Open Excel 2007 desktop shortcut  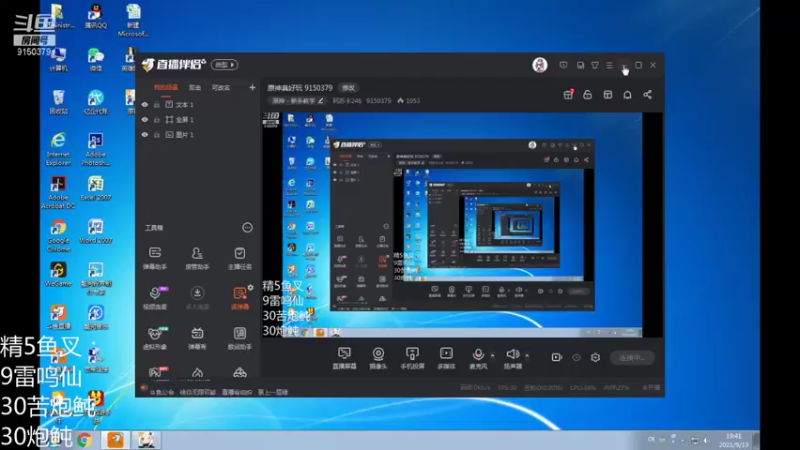[x=95, y=188]
